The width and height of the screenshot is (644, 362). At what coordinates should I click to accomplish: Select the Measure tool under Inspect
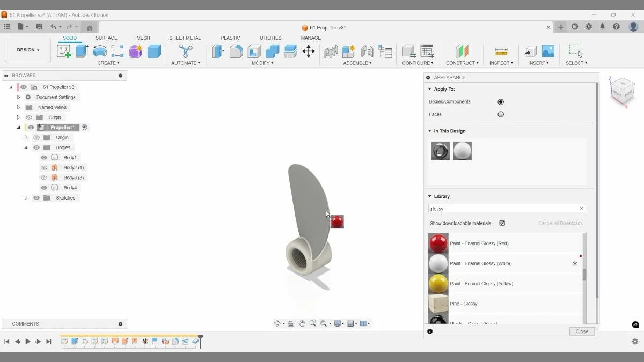(x=501, y=51)
